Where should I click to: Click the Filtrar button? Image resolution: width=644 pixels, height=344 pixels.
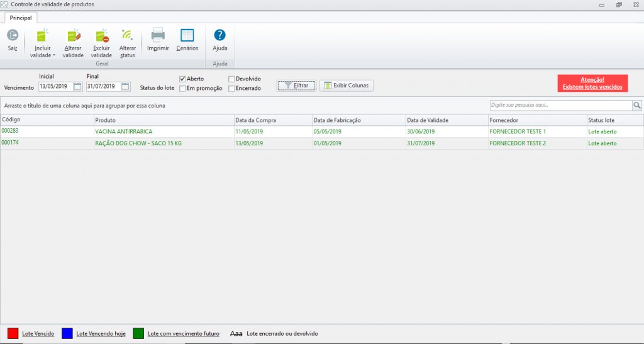[x=297, y=86]
